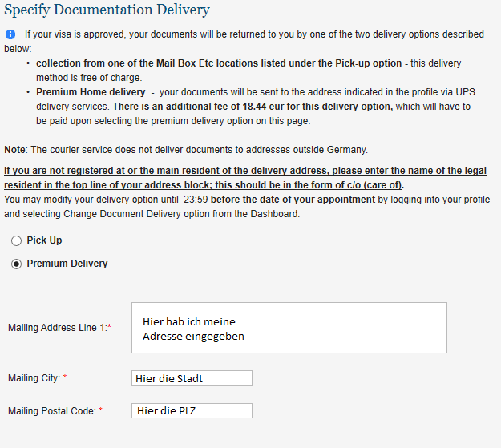Click into the Mailing Postal Code field
The height and width of the screenshot is (448, 501).
tap(192, 410)
